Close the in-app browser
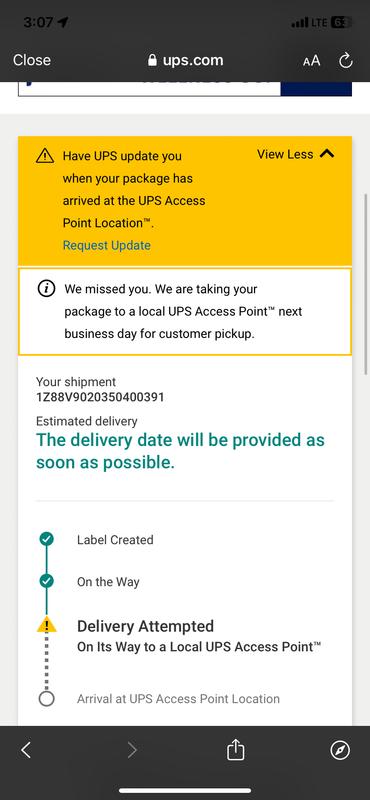The image size is (370, 800). pos(32,60)
